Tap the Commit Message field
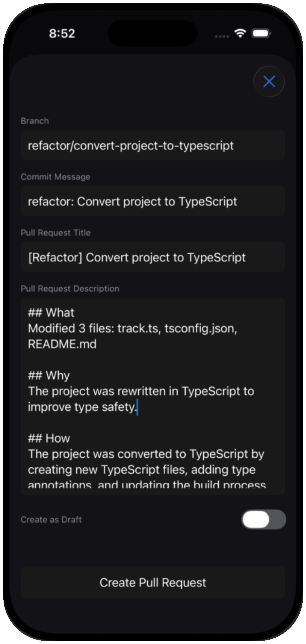 (x=153, y=201)
